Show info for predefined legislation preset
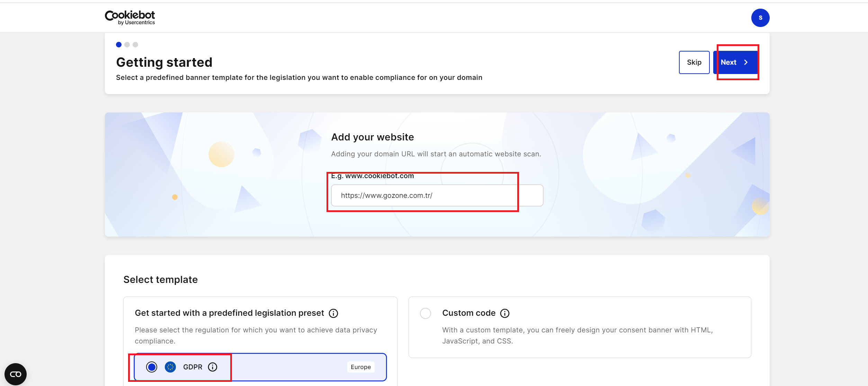 point(333,313)
